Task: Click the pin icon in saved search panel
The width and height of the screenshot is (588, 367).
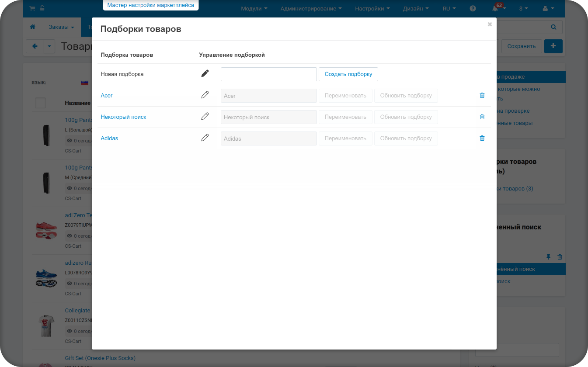Action: coord(549,257)
